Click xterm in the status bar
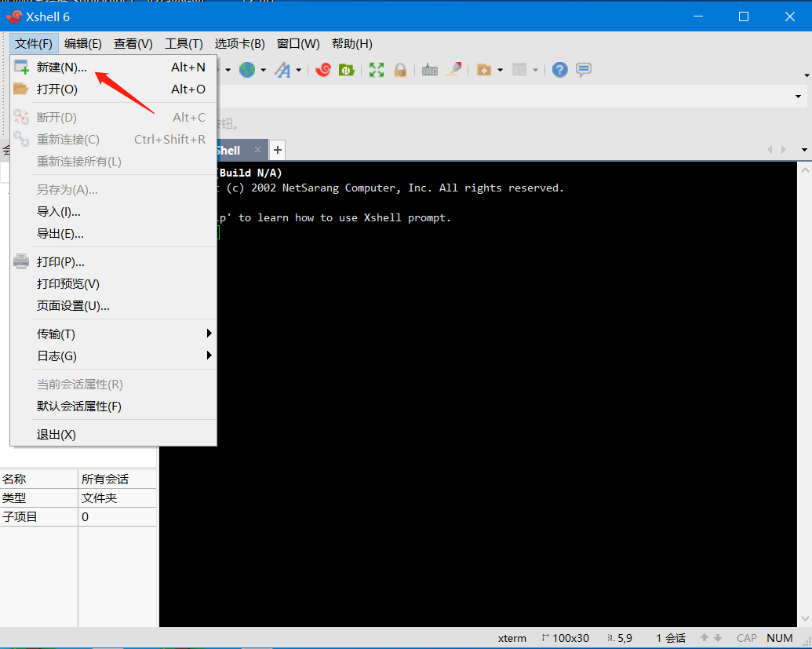This screenshot has height=649, width=812. coord(512,638)
